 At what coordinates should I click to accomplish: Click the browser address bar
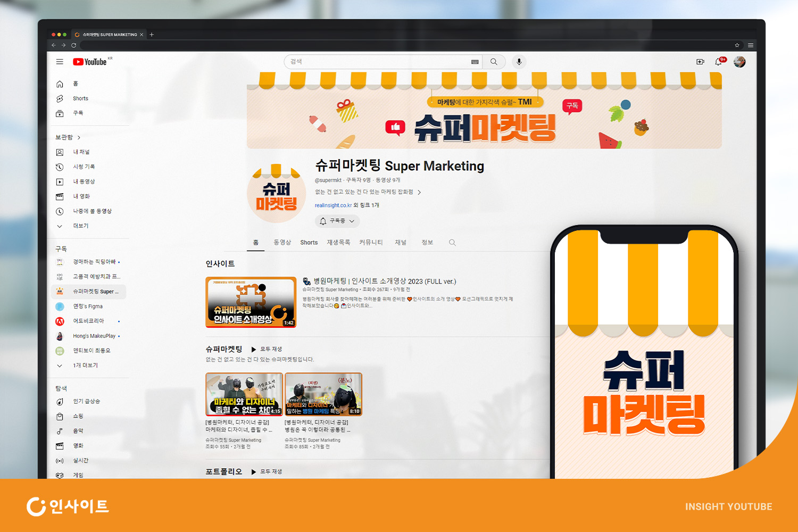[404, 45]
